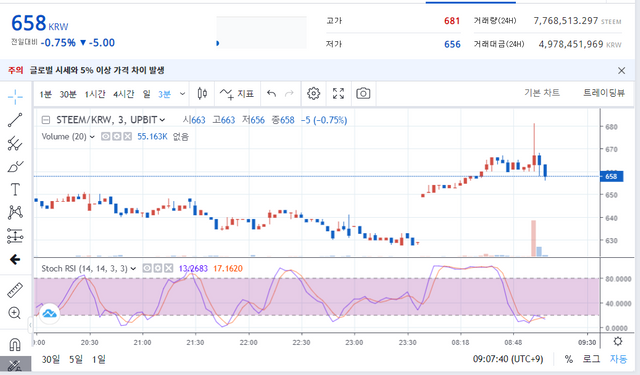Image resolution: width=640 pixels, height=375 pixels.
Task: Select the trend line drawing tool
Action: click(15, 120)
